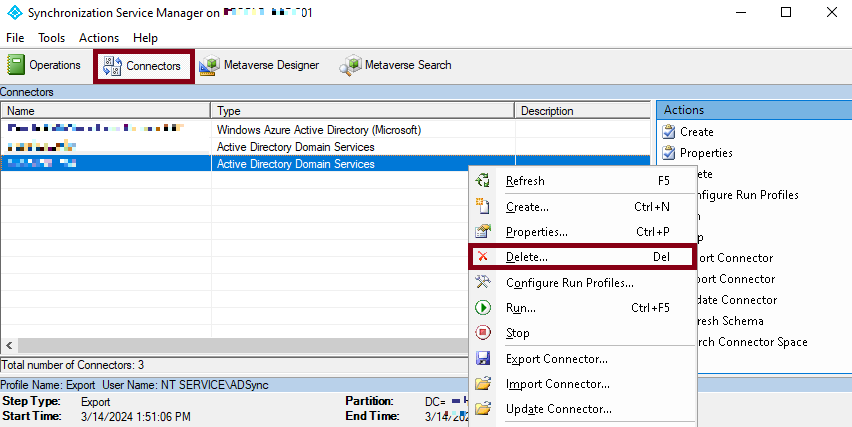Image resolution: width=852 pixels, height=427 pixels.
Task: Open the Tools menu
Action: [52, 38]
